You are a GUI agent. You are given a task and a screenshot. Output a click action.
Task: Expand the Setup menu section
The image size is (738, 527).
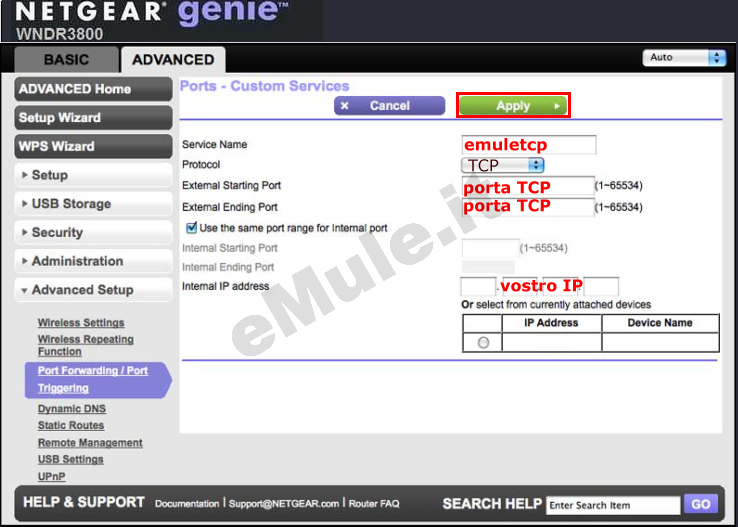[x=93, y=175]
